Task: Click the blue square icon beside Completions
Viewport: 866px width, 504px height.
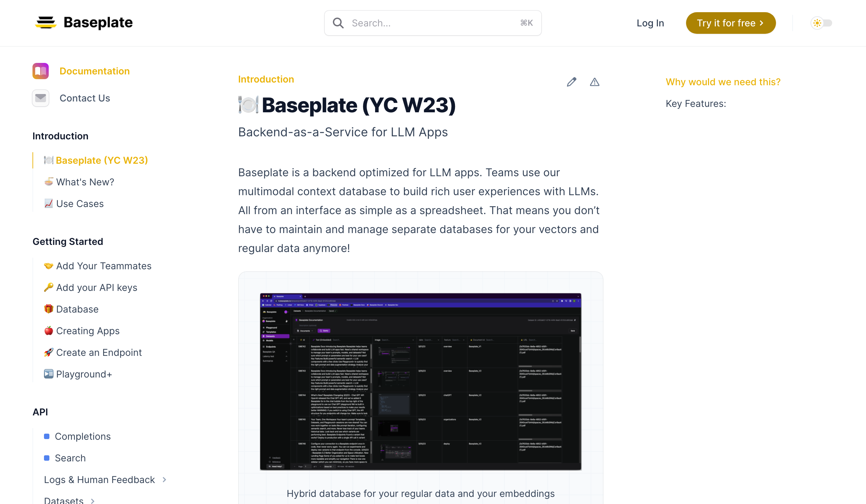Action: 47,436
